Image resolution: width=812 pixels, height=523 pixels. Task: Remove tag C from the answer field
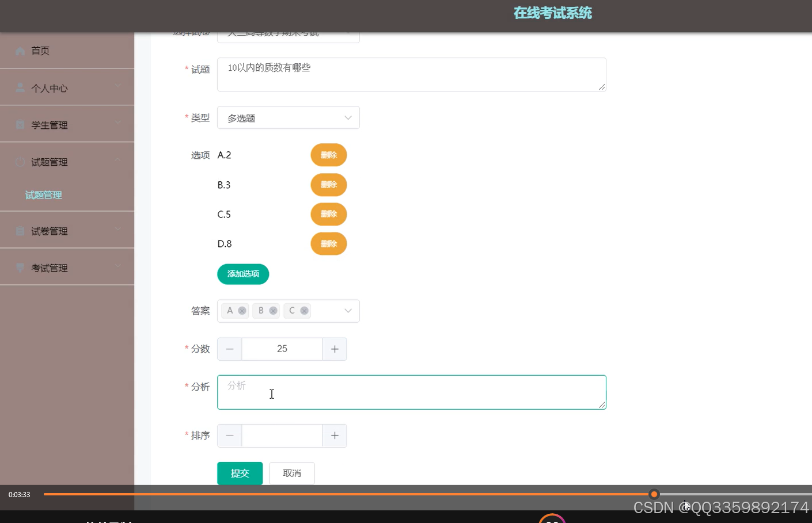[305, 311]
